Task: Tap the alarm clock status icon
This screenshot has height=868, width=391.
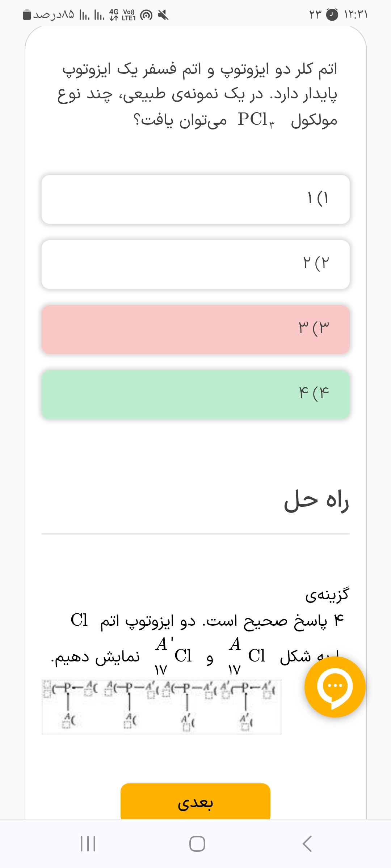Action: point(332,15)
